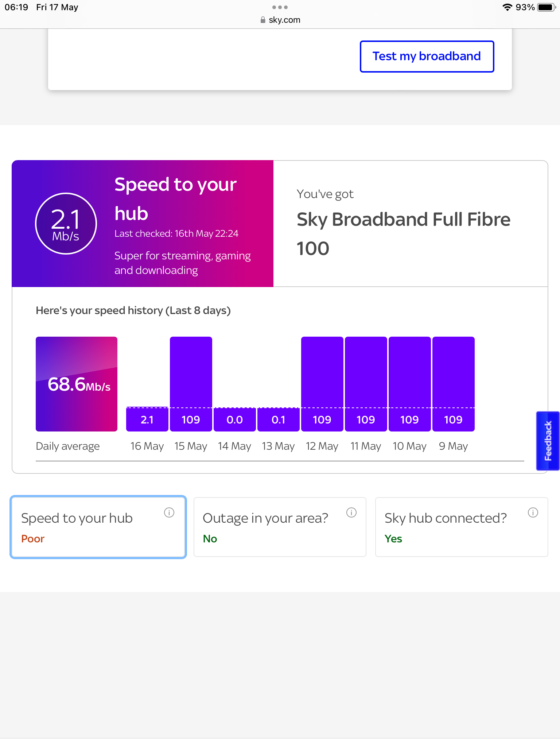Image resolution: width=560 pixels, height=747 pixels.
Task: Select the Speed to your hub card
Action: click(x=98, y=527)
